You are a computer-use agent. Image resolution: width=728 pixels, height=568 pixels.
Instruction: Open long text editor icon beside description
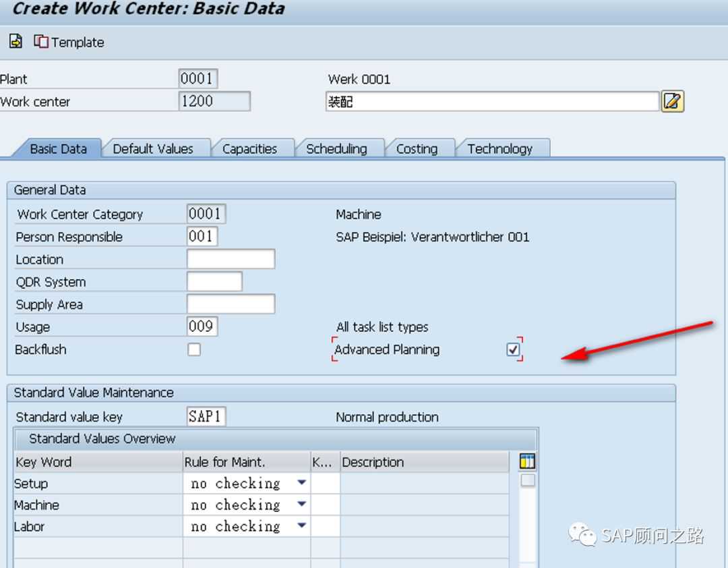[x=672, y=102]
